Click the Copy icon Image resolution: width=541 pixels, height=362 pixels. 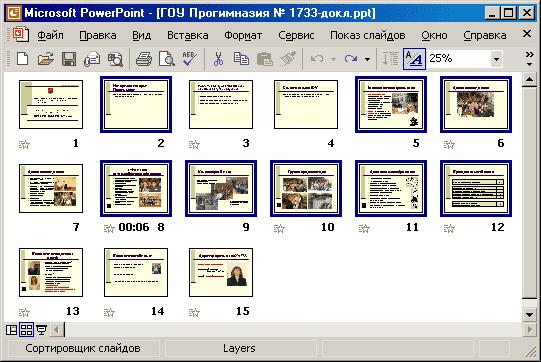241,59
